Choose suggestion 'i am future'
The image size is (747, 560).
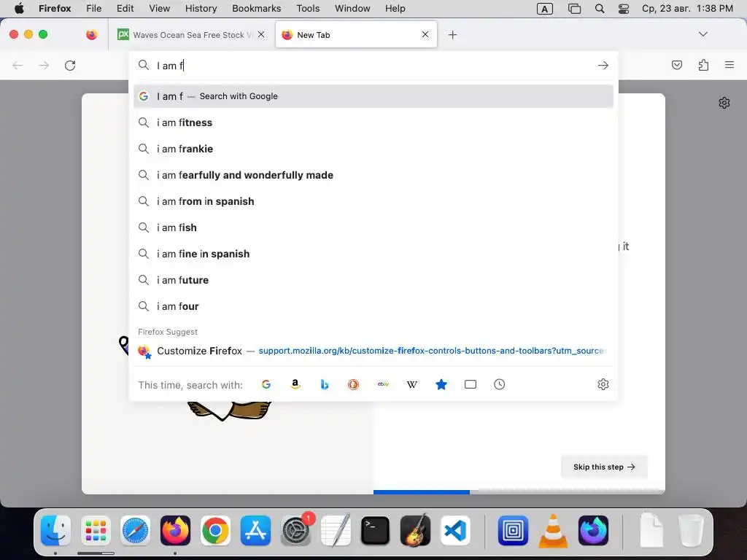(373, 279)
